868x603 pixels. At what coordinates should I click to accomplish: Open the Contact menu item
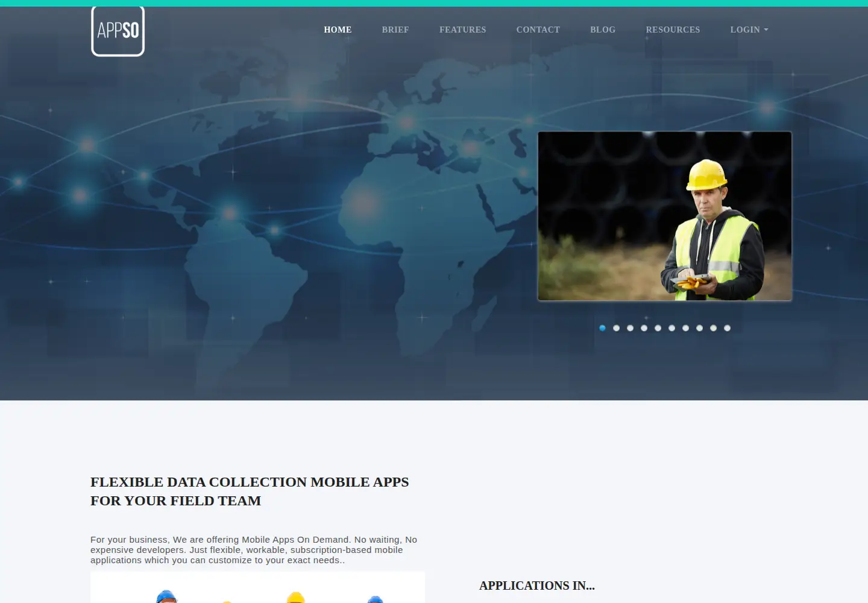click(x=538, y=30)
